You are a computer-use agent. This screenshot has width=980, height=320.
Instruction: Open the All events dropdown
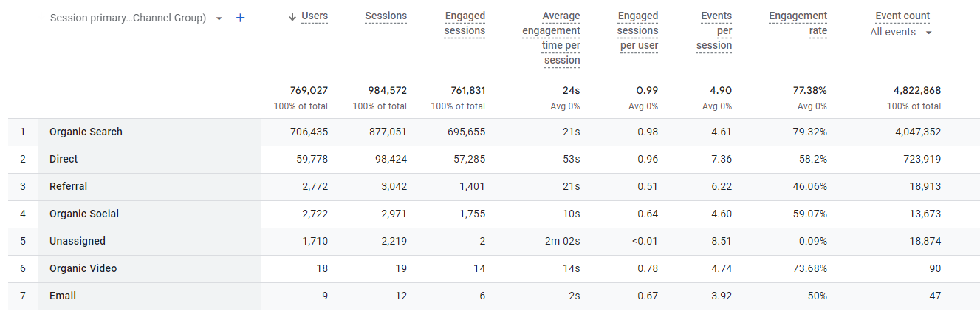pyautogui.click(x=901, y=32)
